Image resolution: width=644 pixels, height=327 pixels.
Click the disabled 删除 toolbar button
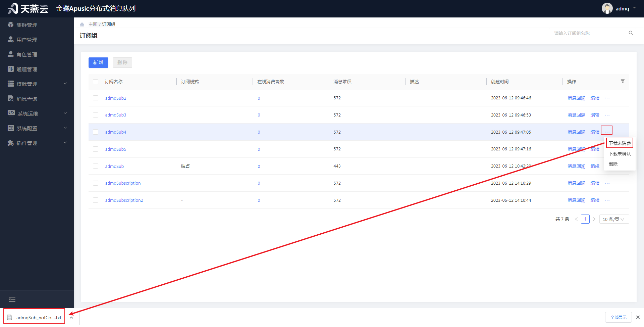pyautogui.click(x=122, y=63)
